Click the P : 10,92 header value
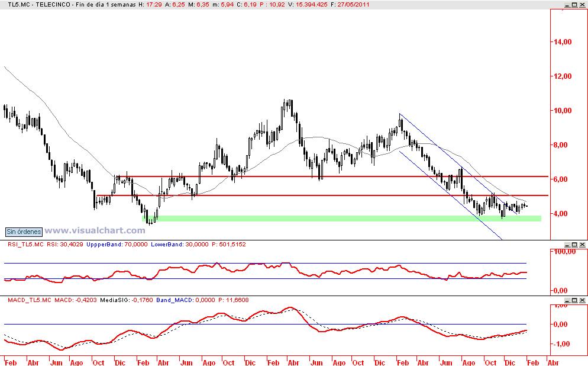 pyautogui.click(x=273, y=5)
